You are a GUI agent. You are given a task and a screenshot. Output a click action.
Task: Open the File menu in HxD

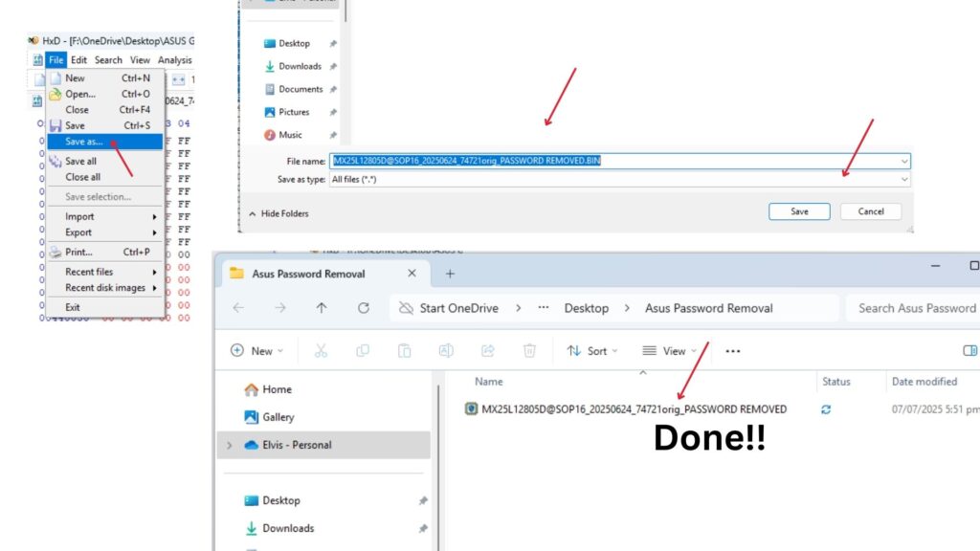[56, 60]
